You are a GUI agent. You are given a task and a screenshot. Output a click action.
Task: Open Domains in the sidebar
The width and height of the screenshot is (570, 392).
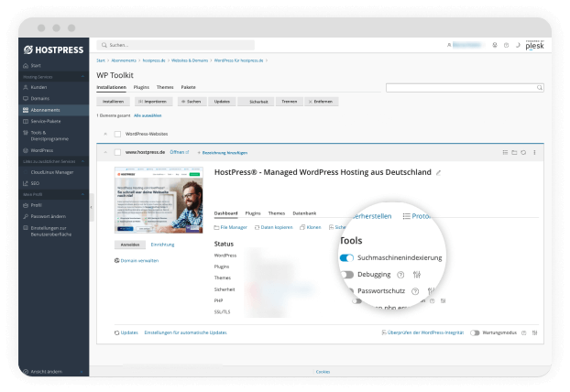point(39,98)
